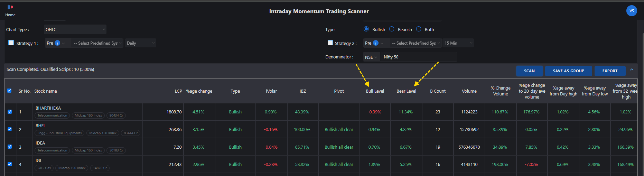Click the BHEL stock name
The height and width of the screenshot is (176, 644).
[x=41, y=126]
